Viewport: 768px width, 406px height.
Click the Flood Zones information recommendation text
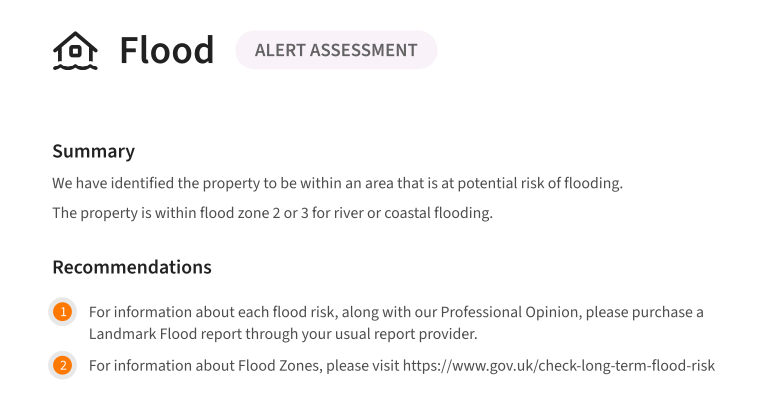402,366
